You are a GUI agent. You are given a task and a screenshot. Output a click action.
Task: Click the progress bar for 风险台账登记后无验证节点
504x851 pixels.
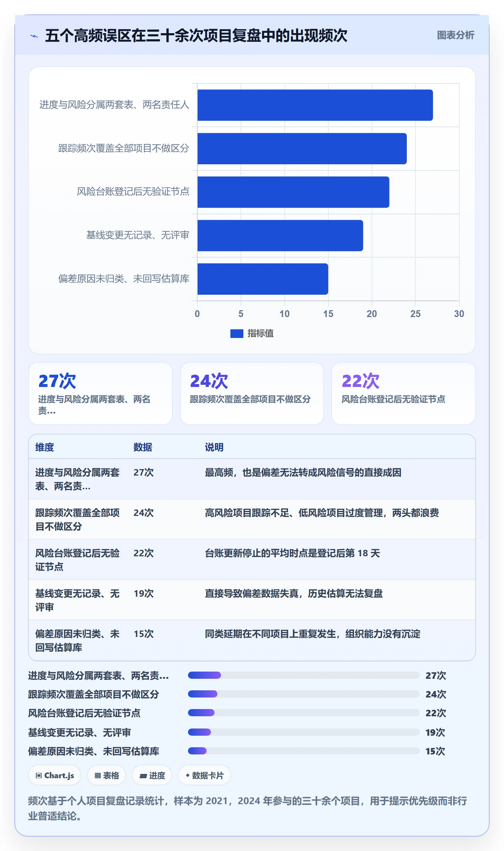tap(304, 713)
